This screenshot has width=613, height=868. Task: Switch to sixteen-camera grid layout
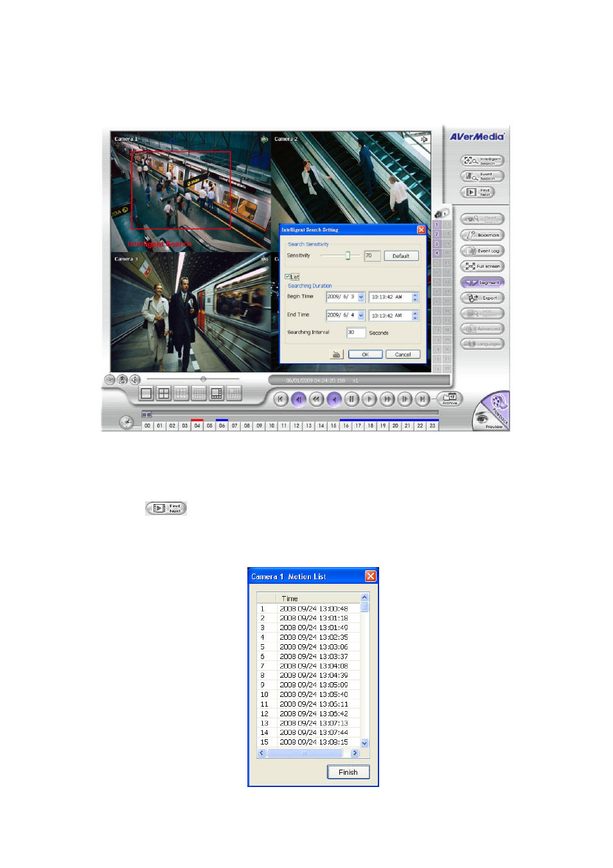click(199, 393)
